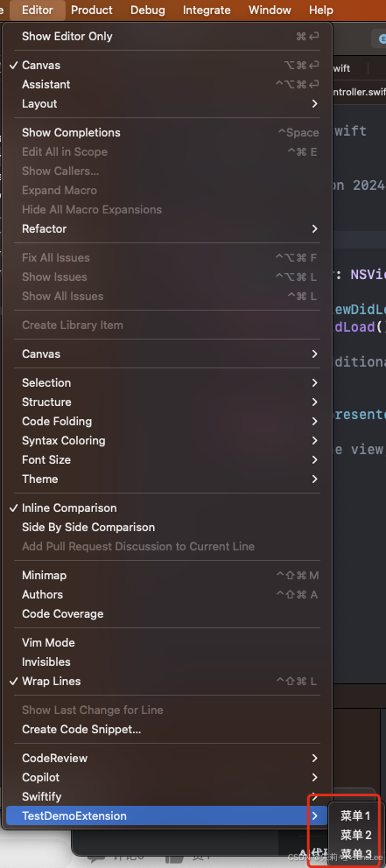Choose Create Code Snippet...
386x868 pixels.
coord(167,730)
